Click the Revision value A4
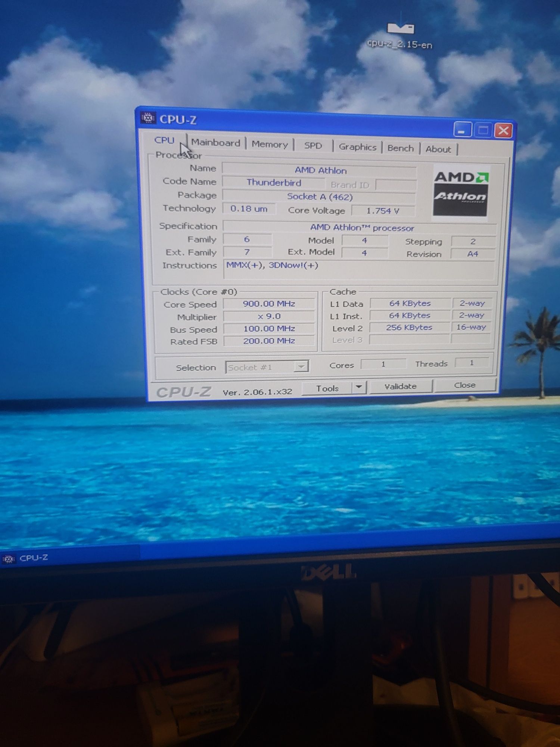 (473, 254)
